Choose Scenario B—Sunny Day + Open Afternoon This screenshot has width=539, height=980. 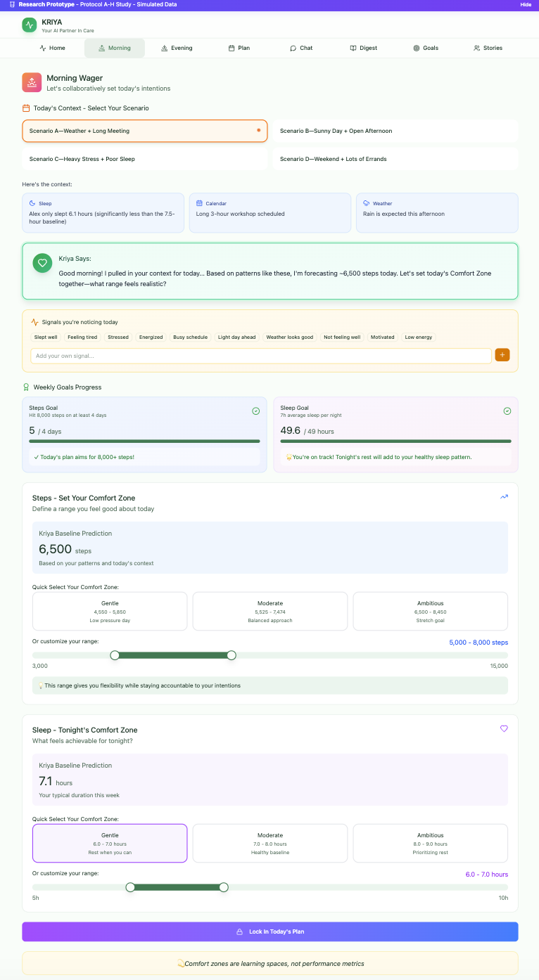395,131
